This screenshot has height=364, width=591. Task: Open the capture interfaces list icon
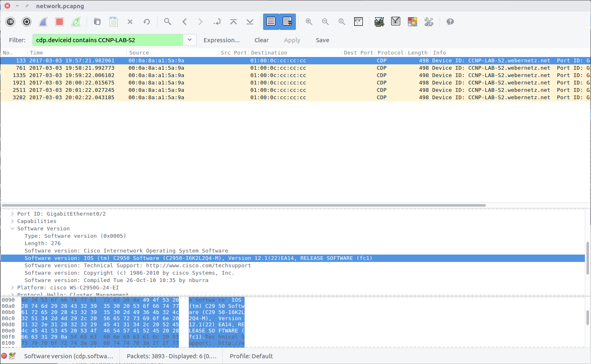(x=10, y=22)
